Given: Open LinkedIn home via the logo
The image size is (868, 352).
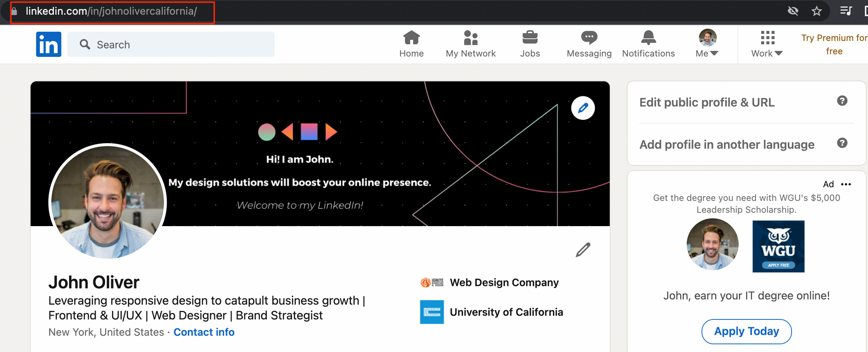Looking at the screenshot, I should (49, 44).
